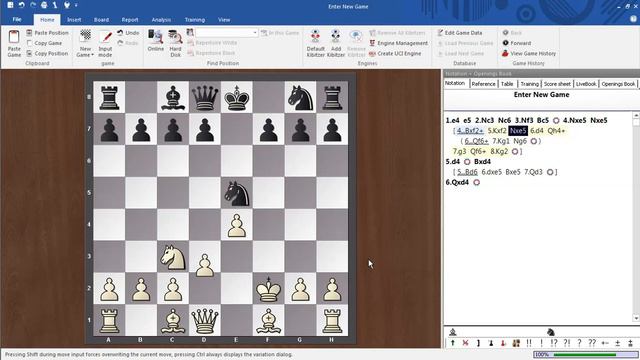Click the black pawn annotation icon
640x360 pixels.
491,343
